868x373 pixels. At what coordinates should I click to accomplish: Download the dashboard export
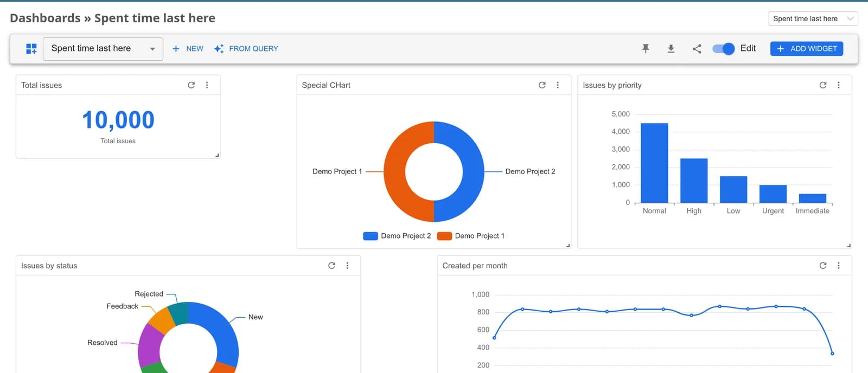(x=671, y=49)
